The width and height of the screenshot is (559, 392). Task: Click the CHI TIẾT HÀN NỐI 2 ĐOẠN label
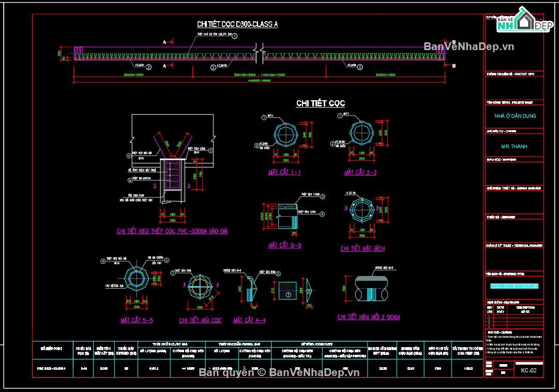point(368,317)
